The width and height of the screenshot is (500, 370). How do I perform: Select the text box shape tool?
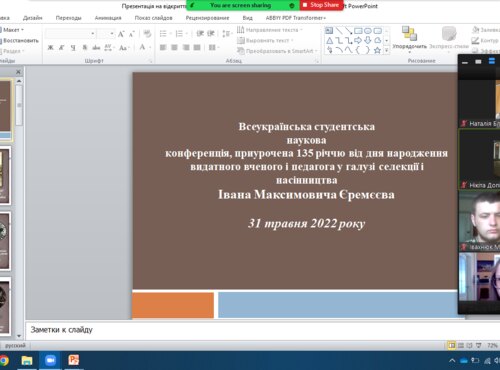pyautogui.click(x=329, y=31)
